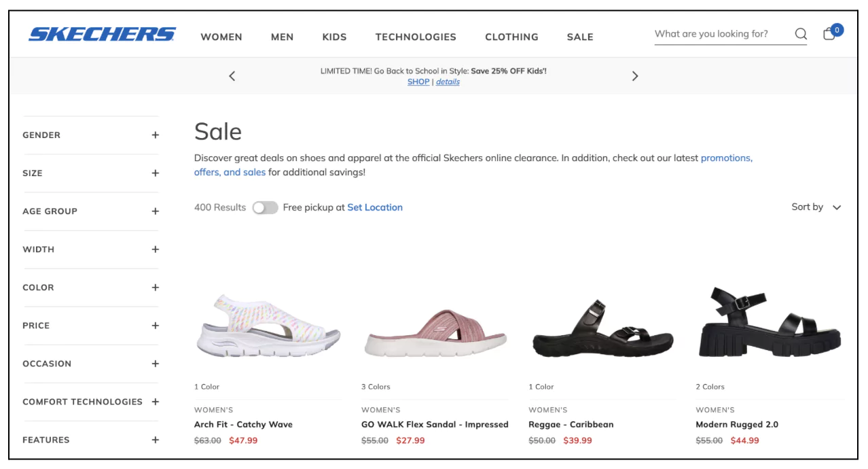Click the Sale page heading

click(218, 131)
